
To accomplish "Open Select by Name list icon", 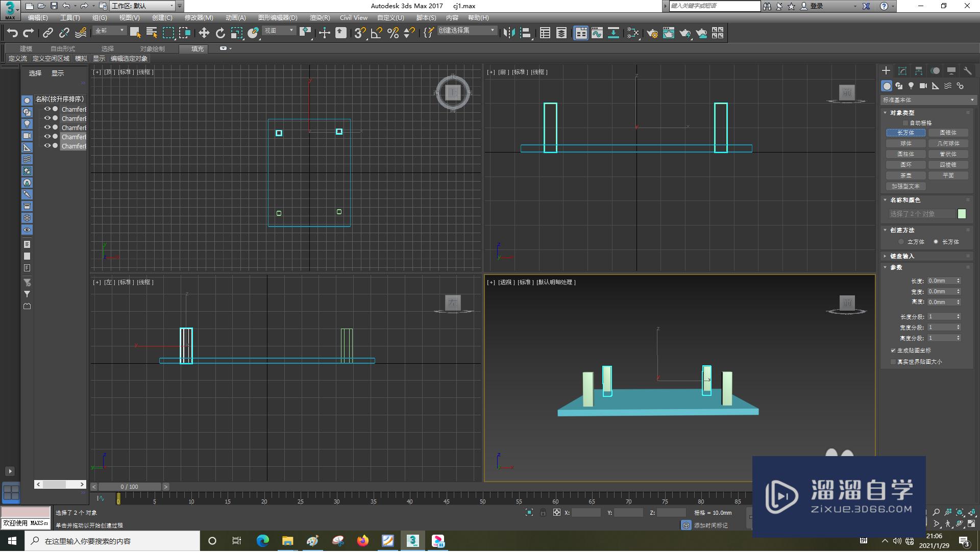I will [152, 33].
